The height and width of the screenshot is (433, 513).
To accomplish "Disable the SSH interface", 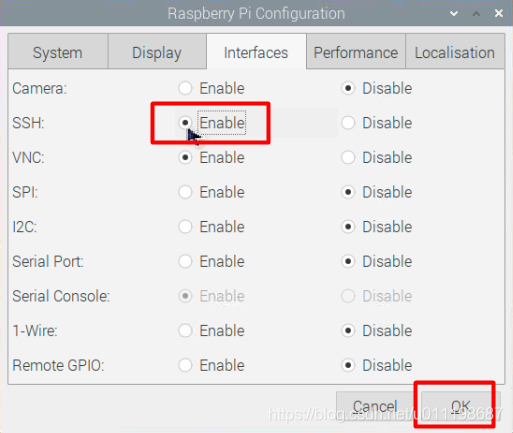I will click(348, 123).
